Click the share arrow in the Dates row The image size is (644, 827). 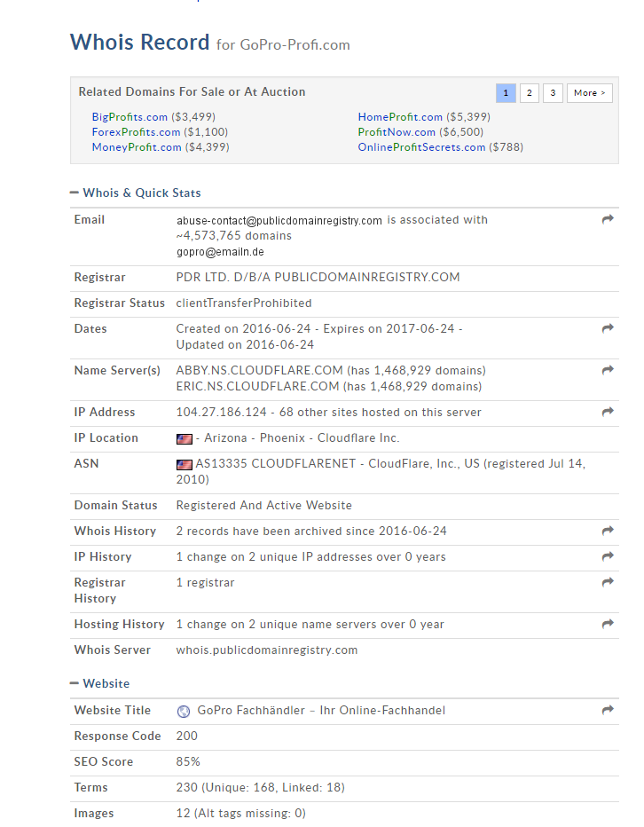point(608,328)
